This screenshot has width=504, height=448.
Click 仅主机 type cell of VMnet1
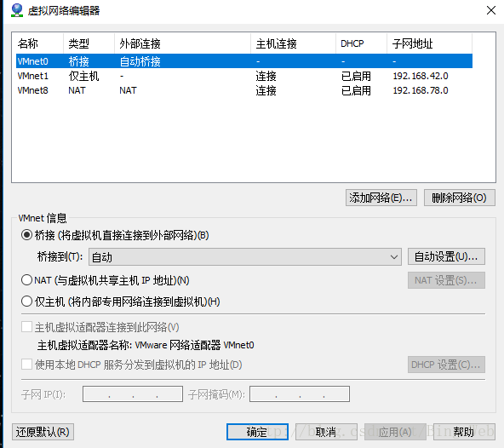[83, 76]
